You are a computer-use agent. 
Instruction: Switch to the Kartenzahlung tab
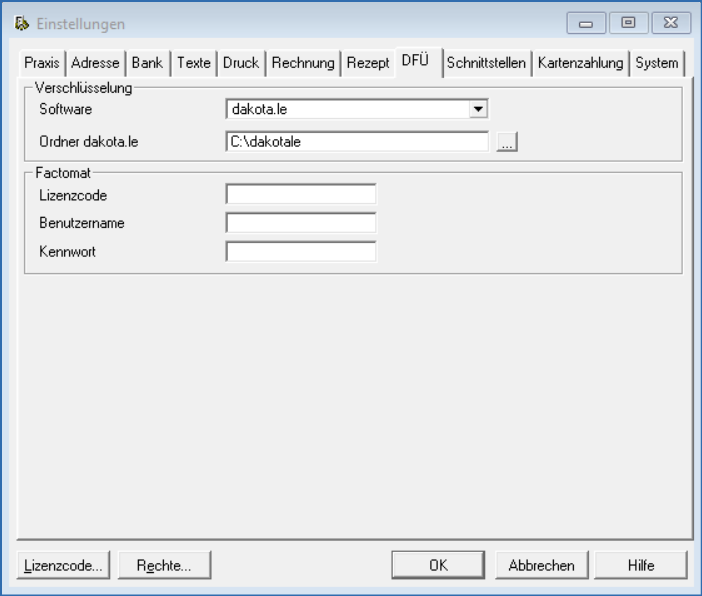(580, 63)
